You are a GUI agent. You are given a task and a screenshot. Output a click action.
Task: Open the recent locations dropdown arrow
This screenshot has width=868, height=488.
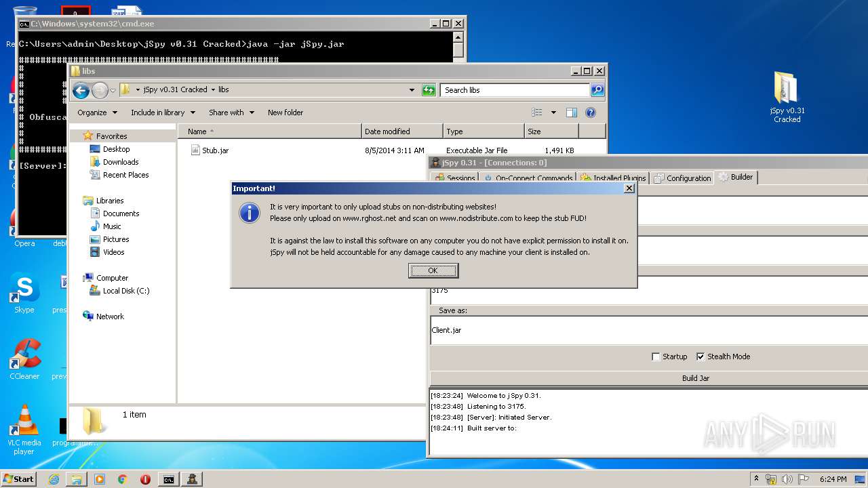click(x=113, y=90)
